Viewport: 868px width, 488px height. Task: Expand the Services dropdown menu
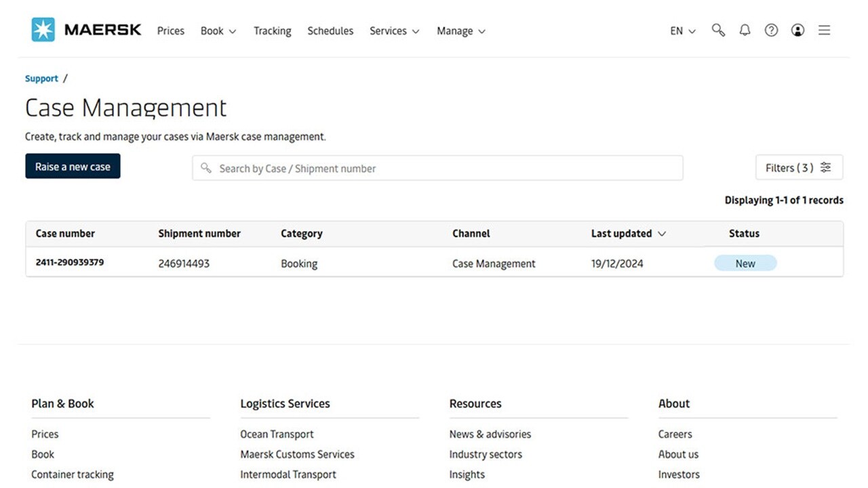[394, 31]
